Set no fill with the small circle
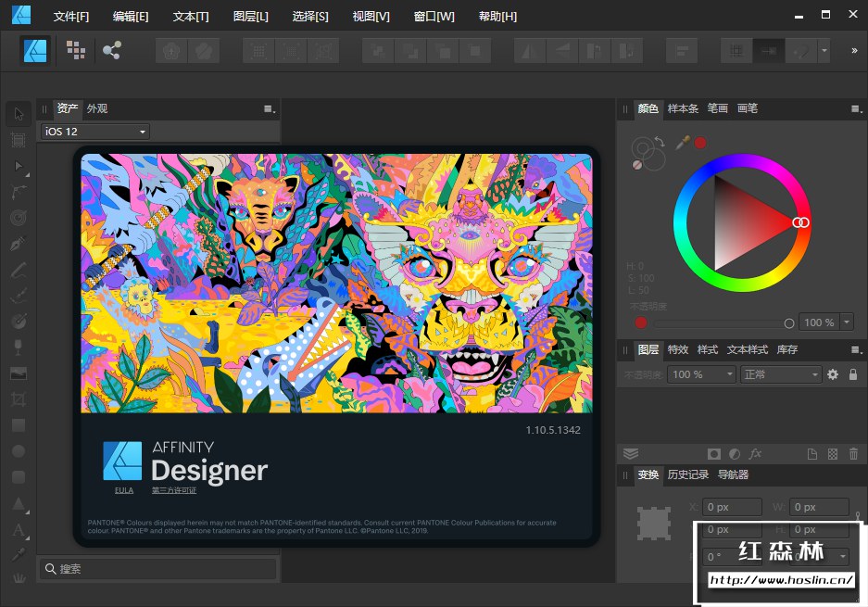 tap(637, 164)
